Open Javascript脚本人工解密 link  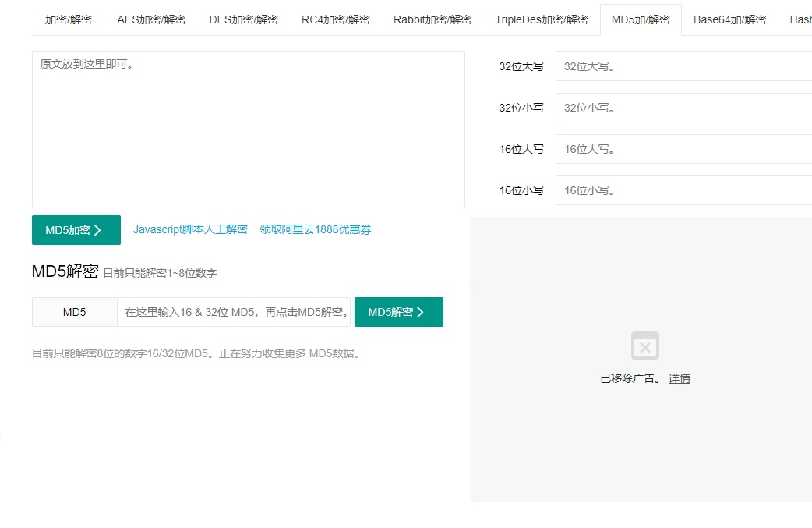(x=190, y=229)
